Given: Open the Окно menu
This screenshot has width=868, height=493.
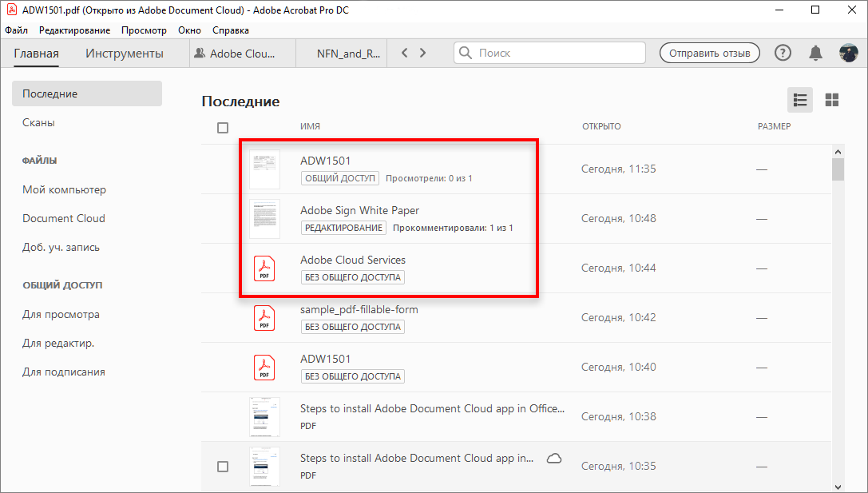Looking at the screenshot, I should (x=189, y=30).
